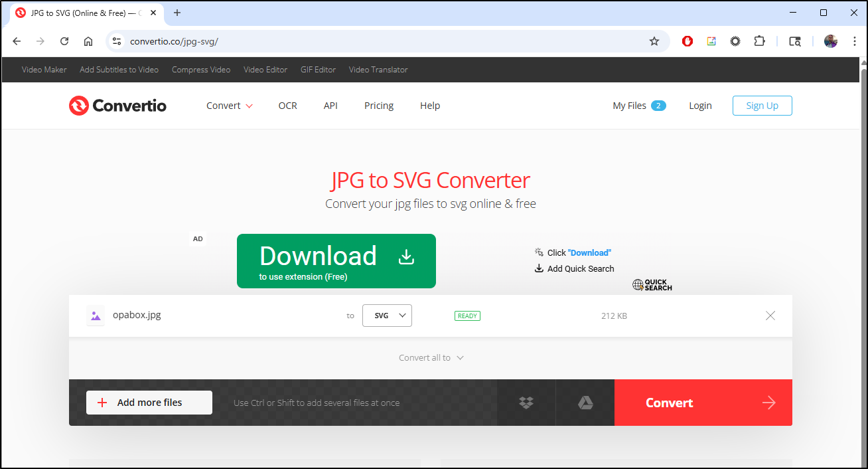868x469 pixels.
Task: Open GIF Editor link
Action: (319, 70)
